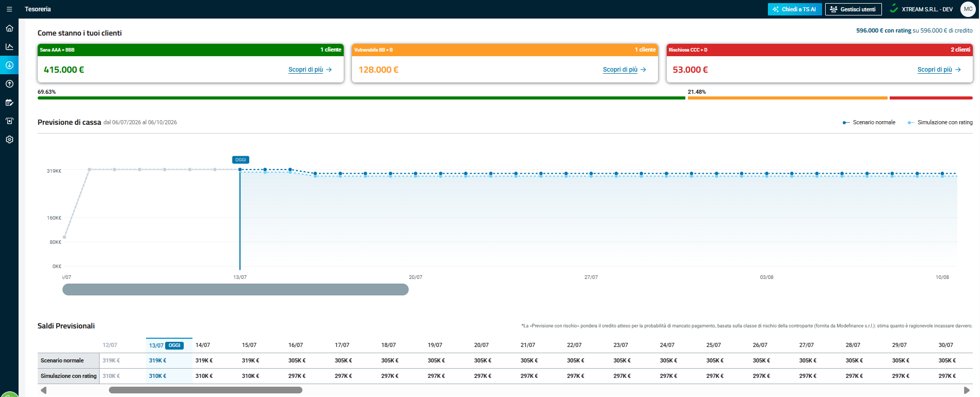This screenshot has width=980, height=397.
Task: Click the OGGI marker on the chart
Action: click(240, 160)
